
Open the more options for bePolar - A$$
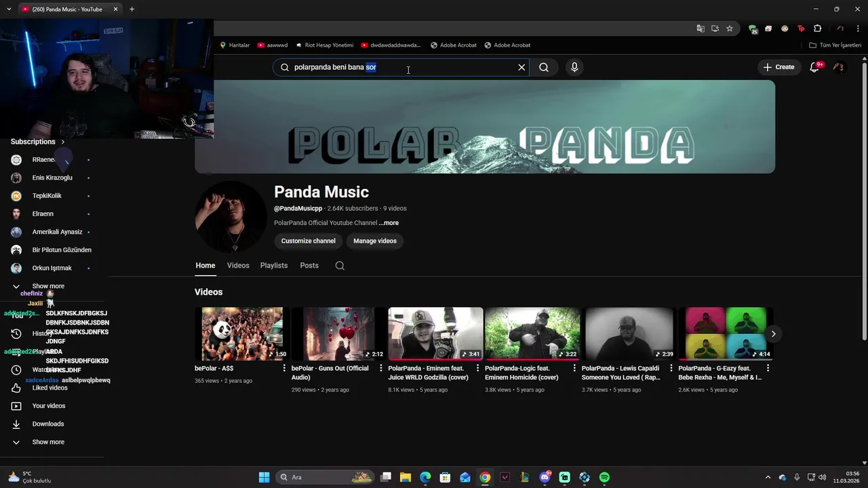(x=284, y=368)
